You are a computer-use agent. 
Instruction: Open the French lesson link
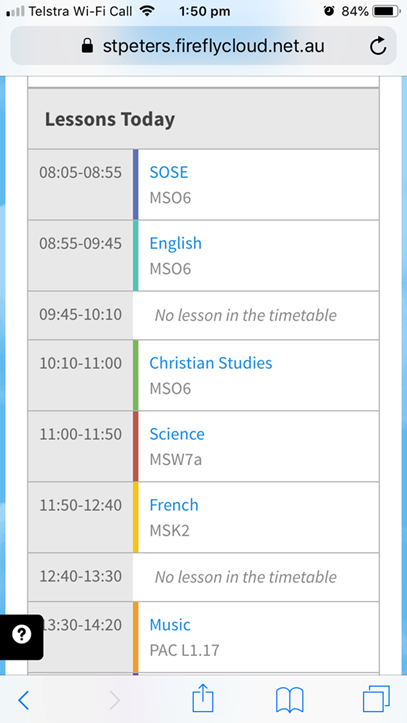(x=174, y=505)
